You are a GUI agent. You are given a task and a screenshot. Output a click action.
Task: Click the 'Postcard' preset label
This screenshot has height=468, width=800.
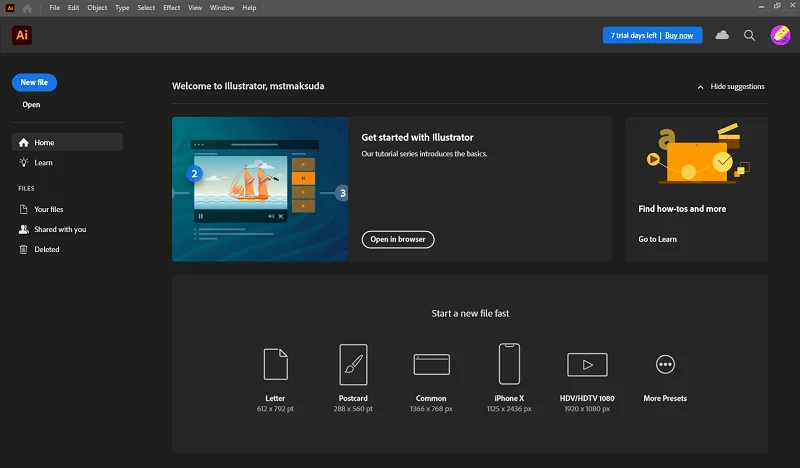click(x=353, y=398)
